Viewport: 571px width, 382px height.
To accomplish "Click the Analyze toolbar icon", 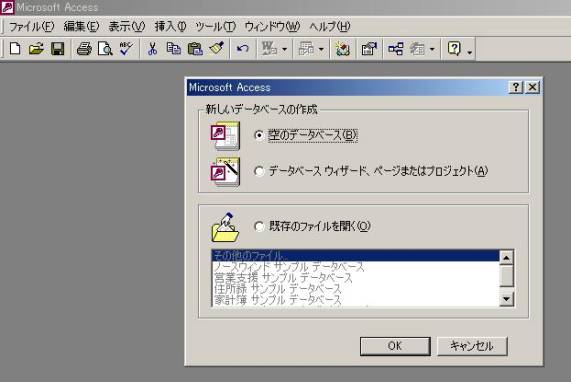I will pos(306,48).
